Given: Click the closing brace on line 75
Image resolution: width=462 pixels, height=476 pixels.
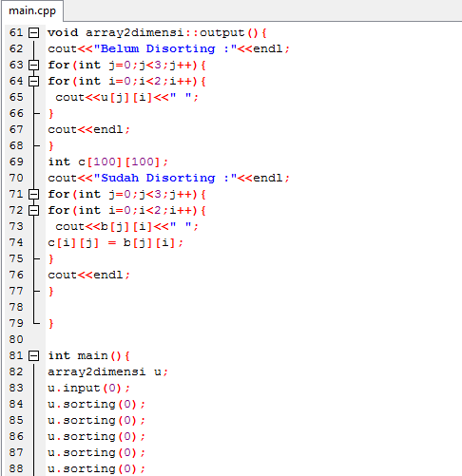Looking at the screenshot, I should coord(51,258).
